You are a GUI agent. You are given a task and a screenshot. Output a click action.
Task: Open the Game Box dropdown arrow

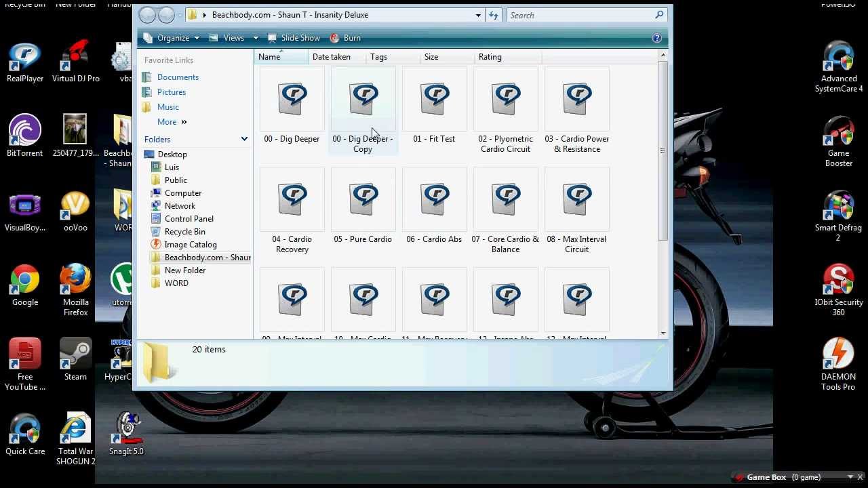click(850, 477)
